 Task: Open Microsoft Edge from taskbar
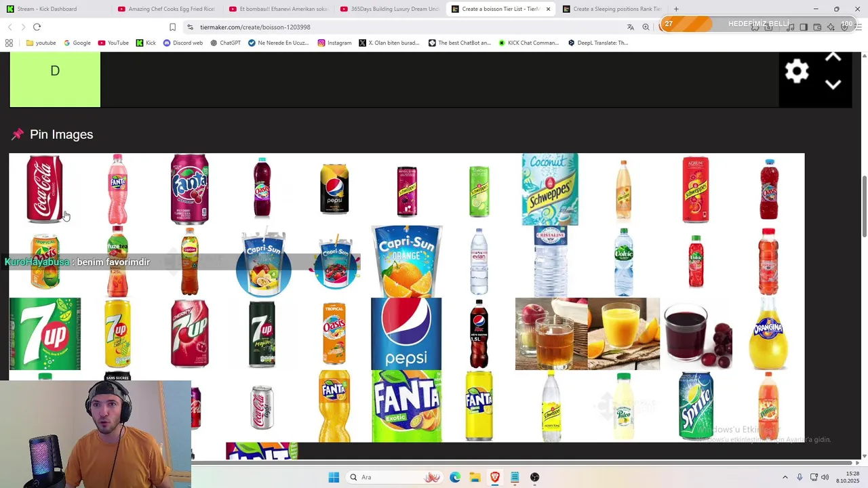pos(455,477)
